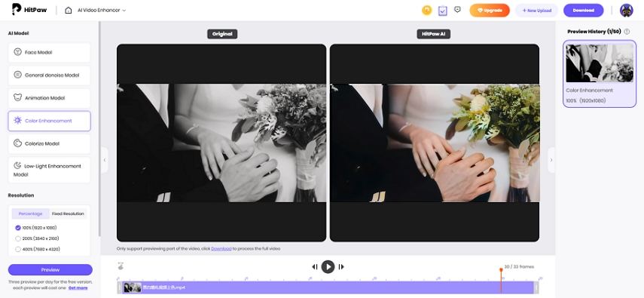Open the Color Enhancement history thumbnail
The width and height of the screenshot is (644, 298).
[600, 63]
